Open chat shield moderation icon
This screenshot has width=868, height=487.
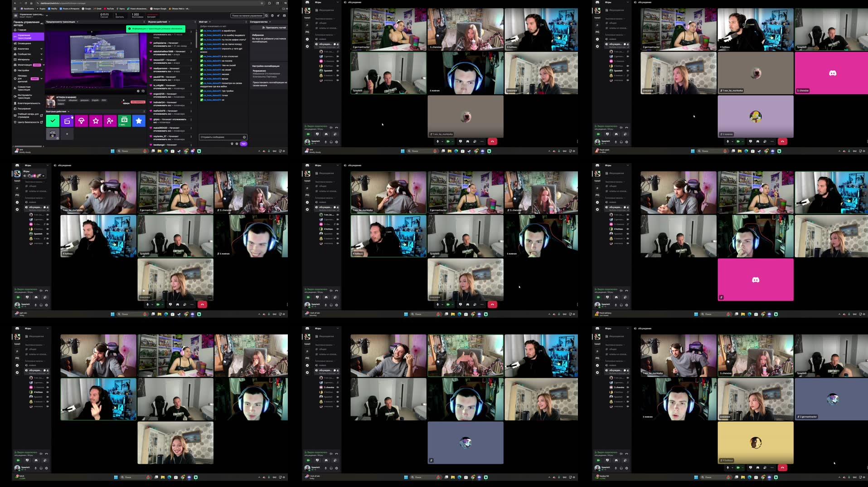(232, 144)
